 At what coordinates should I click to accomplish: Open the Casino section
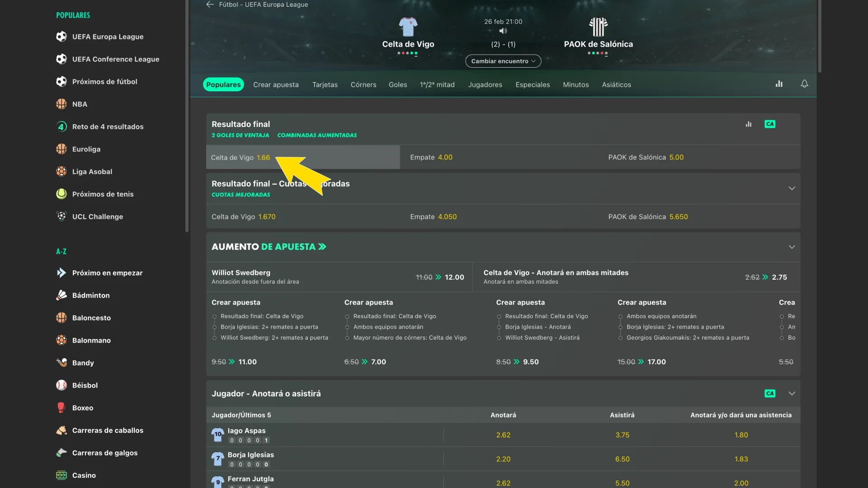(x=84, y=475)
